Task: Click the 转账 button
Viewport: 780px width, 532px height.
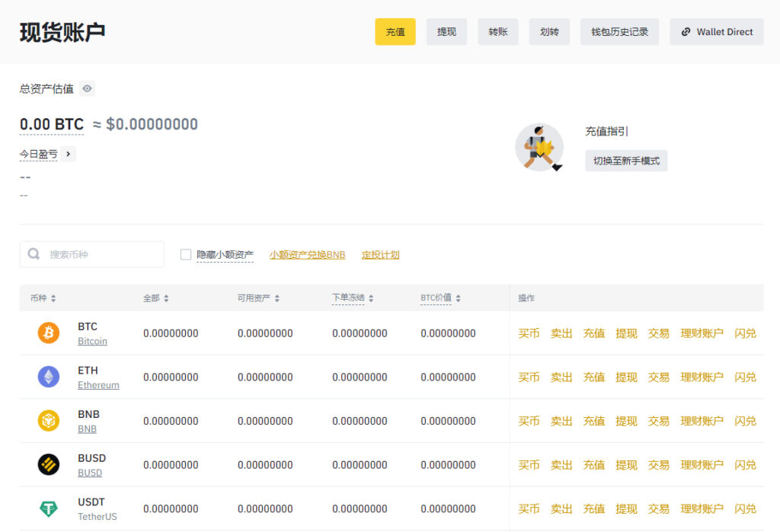Action: (498, 32)
